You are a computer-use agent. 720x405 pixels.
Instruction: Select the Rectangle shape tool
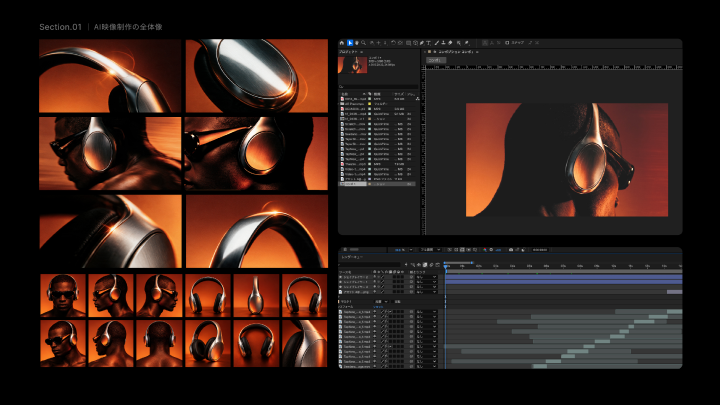click(x=408, y=43)
